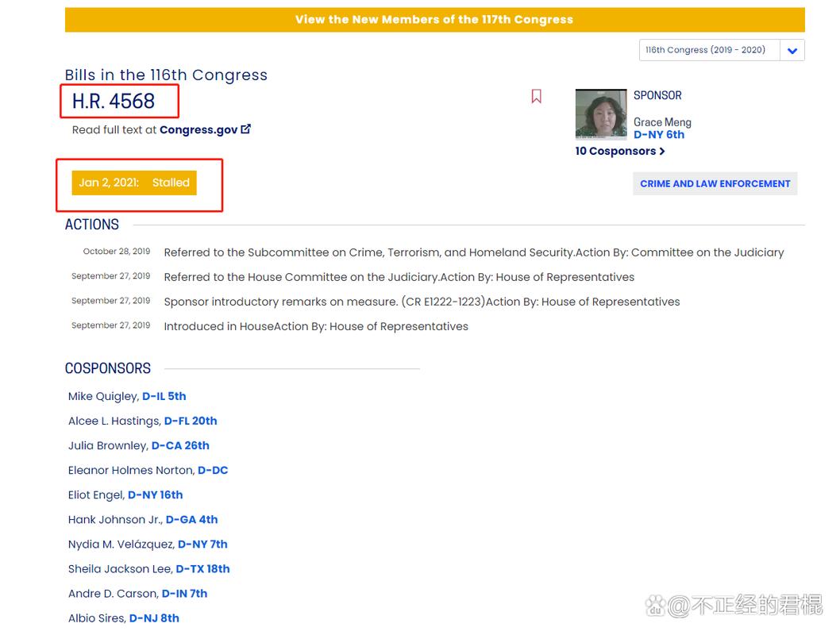
Task: Open the Crime and Law Enforcement tag
Action: tap(715, 183)
